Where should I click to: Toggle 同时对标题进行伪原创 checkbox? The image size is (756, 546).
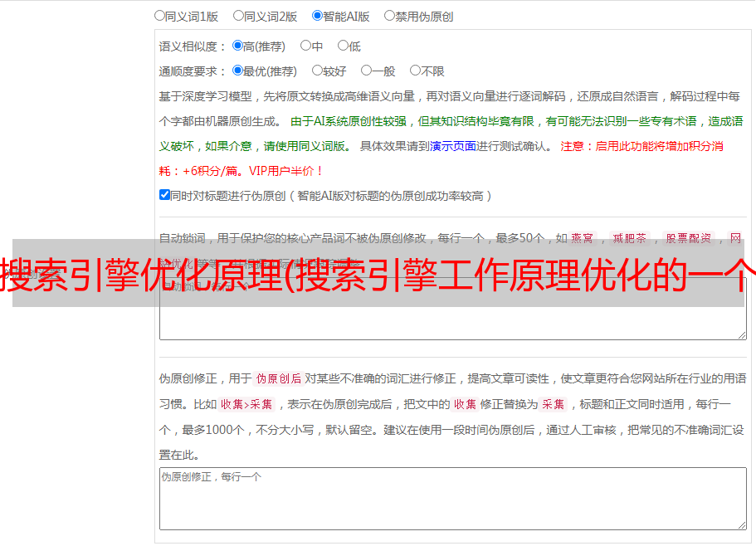pos(164,195)
